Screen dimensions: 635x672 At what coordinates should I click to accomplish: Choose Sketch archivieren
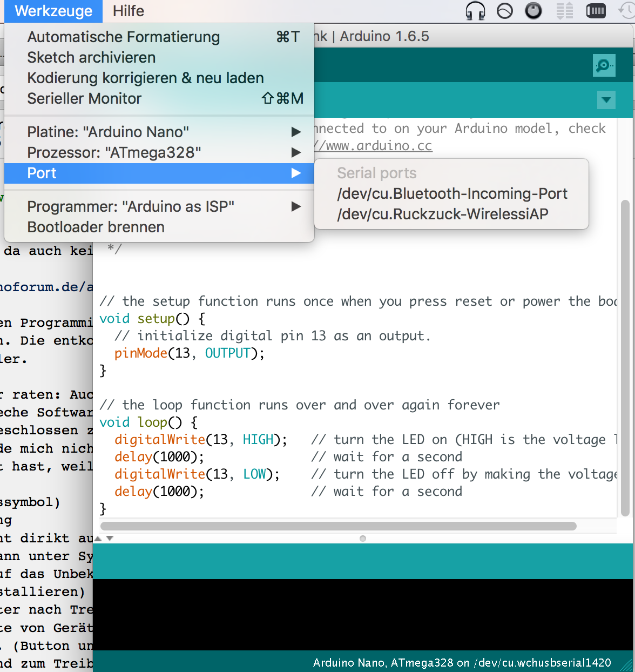point(159,57)
